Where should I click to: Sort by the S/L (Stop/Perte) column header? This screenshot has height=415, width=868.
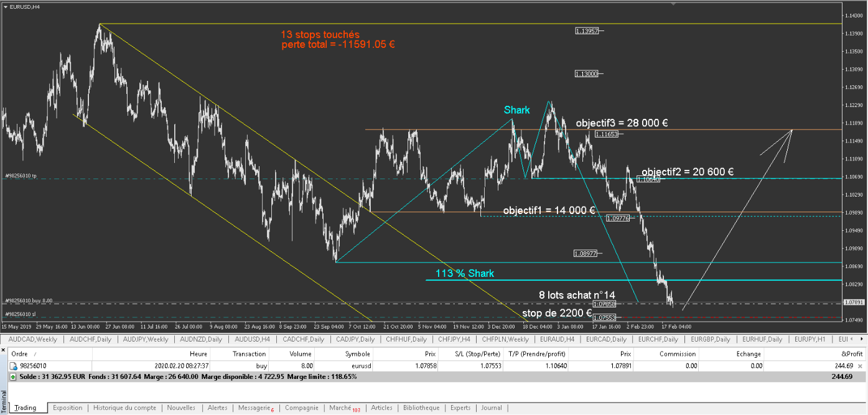[472, 354]
